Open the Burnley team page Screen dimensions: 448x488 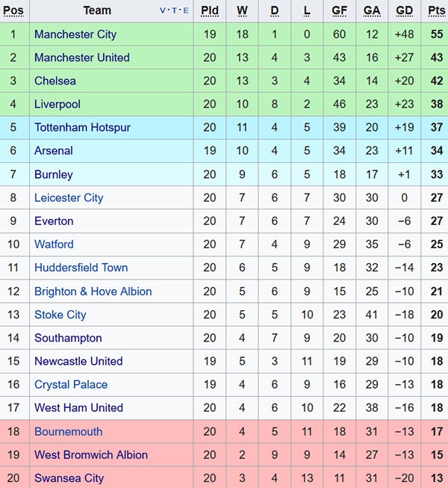pos(54,174)
